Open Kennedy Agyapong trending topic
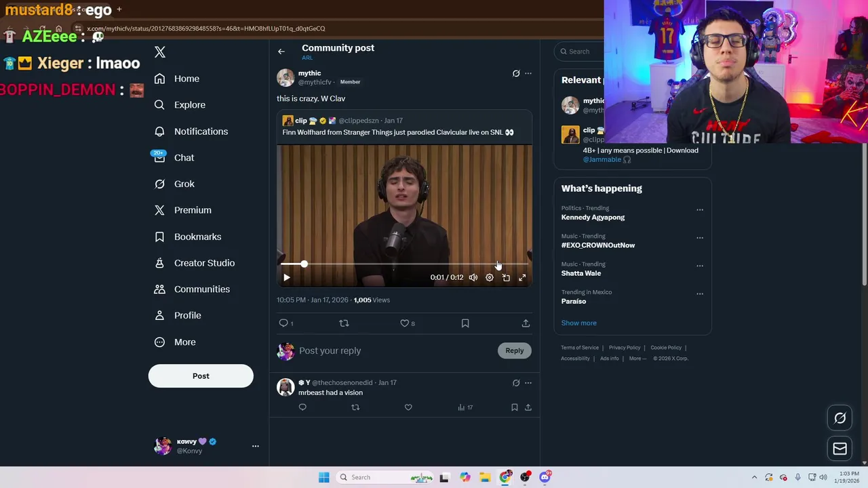Image resolution: width=868 pixels, height=488 pixels. coord(593,218)
